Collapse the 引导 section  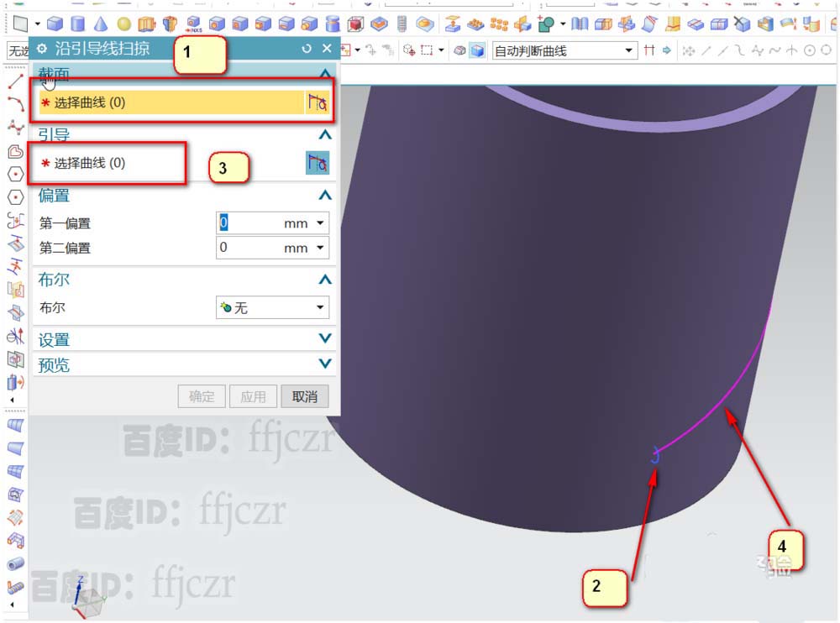pyautogui.click(x=324, y=134)
